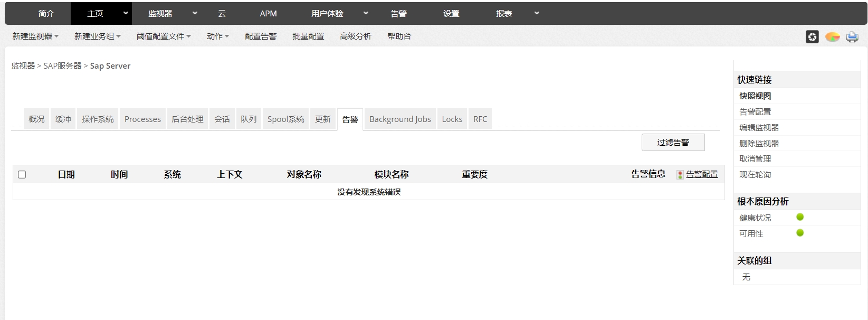Switch to the RFC tab
This screenshot has height=320, width=868.
pos(480,119)
